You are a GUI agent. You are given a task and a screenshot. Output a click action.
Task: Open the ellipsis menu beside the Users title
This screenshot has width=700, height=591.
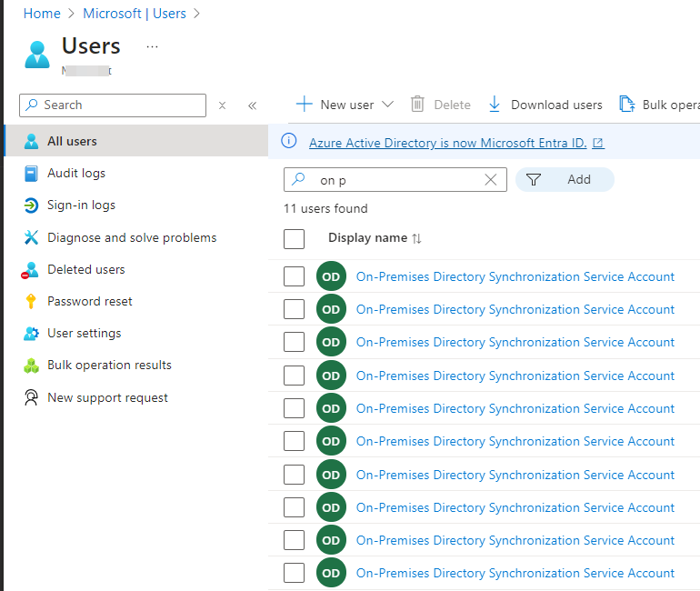pyautogui.click(x=152, y=46)
